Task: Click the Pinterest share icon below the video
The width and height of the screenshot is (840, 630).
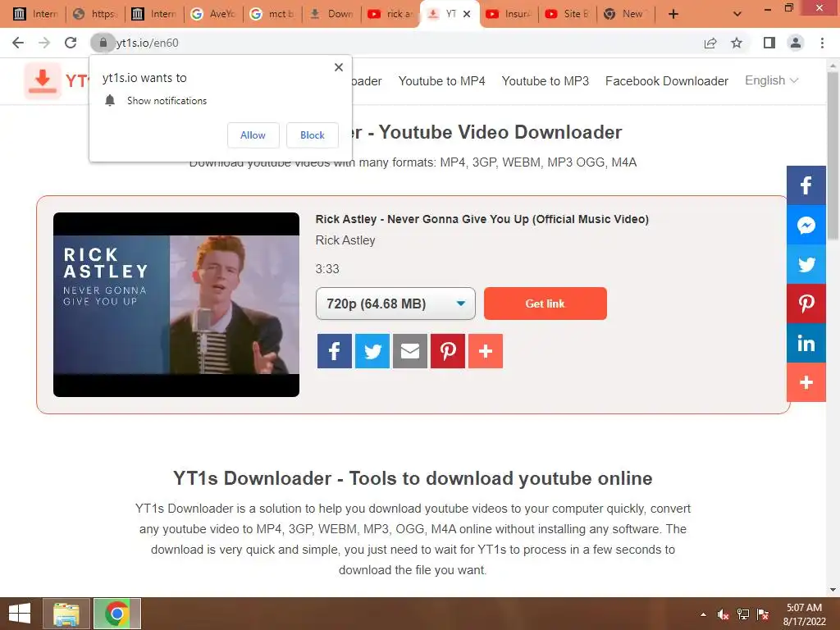Action: [x=448, y=351]
